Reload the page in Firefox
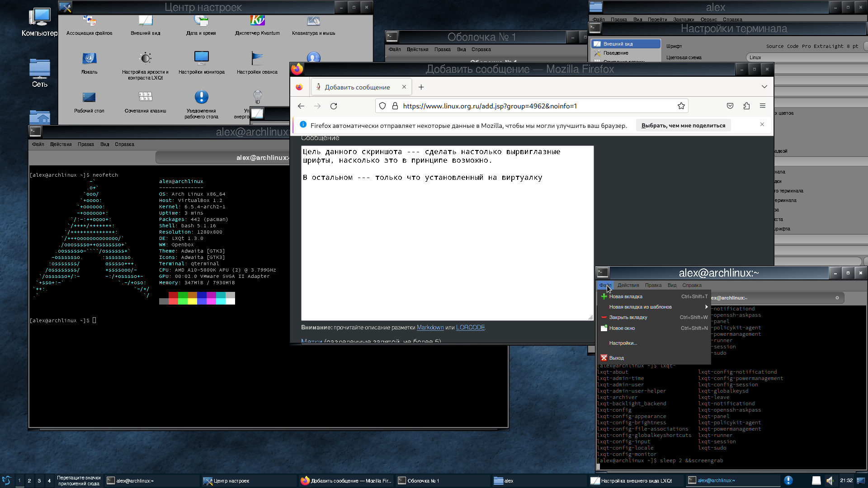868x488 pixels. 334,106
